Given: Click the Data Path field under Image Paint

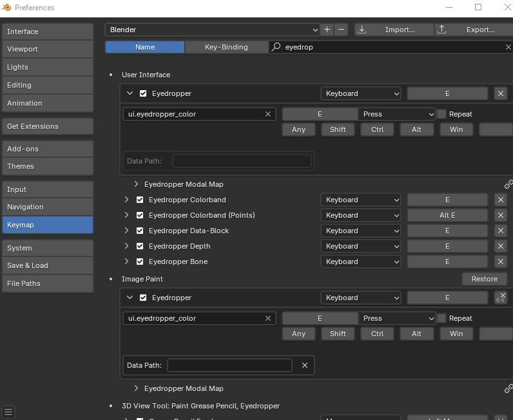Looking at the screenshot, I should [x=229, y=365].
